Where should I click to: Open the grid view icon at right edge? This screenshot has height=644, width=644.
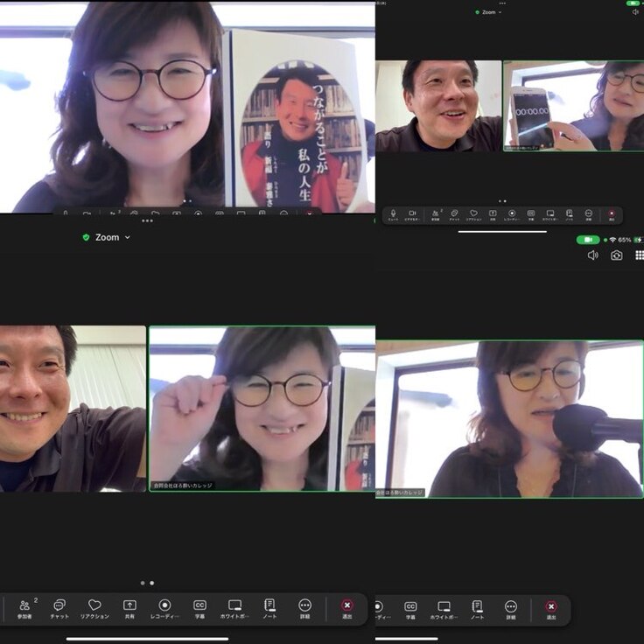pos(640,255)
